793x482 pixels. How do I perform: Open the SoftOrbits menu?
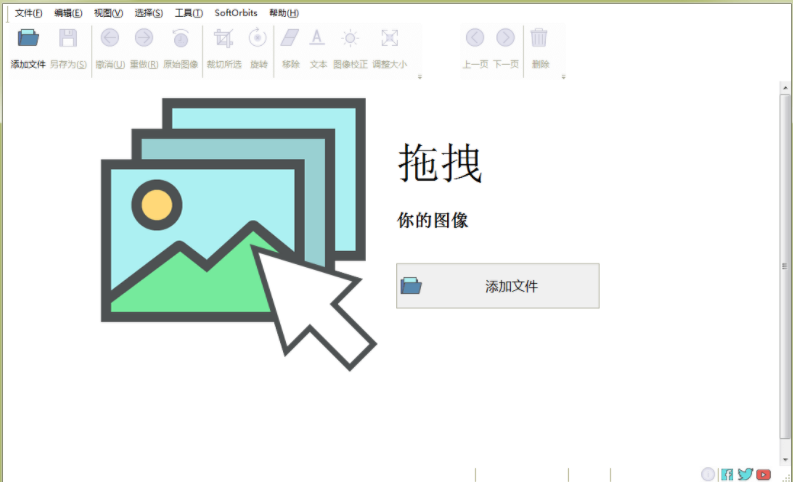pos(236,13)
